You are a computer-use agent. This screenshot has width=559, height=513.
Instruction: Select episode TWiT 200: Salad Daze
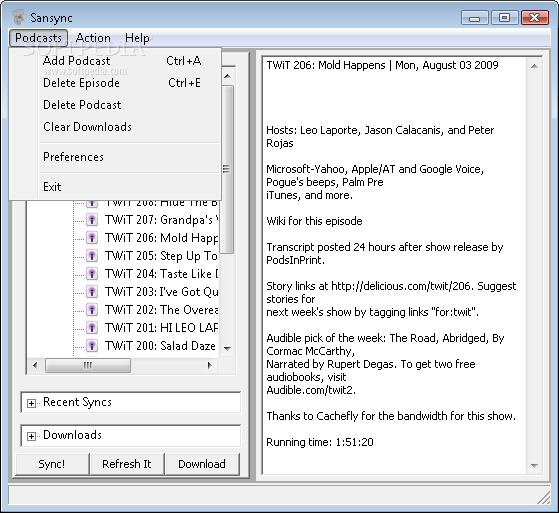coord(160,345)
